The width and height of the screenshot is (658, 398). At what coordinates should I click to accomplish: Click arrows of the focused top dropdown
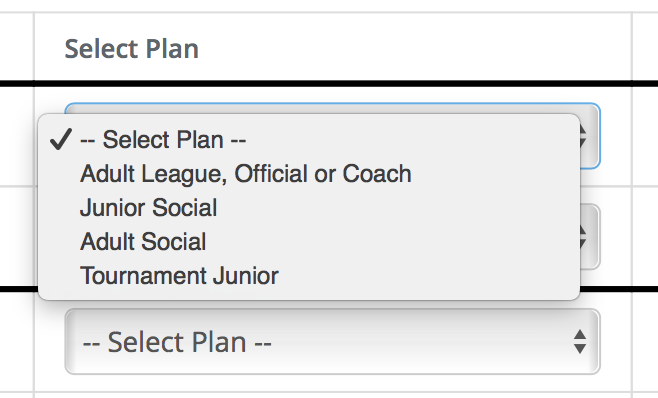[x=582, y=136]
